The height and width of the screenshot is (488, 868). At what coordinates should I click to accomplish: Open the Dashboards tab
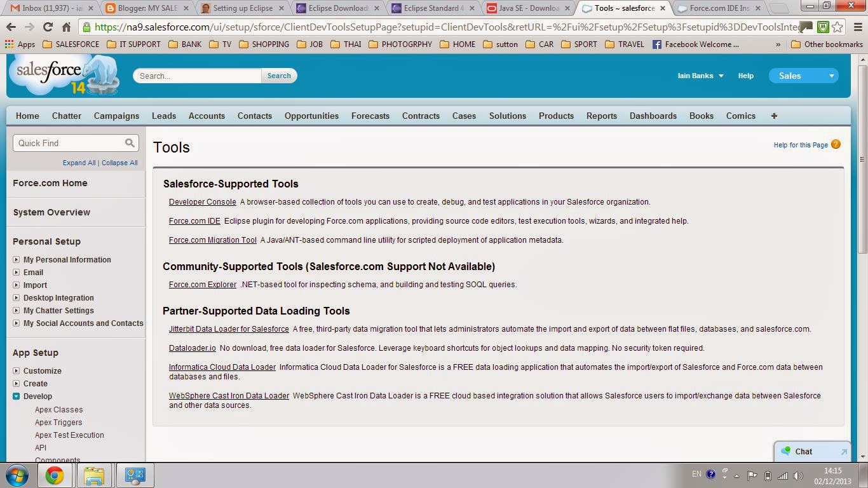[x=653, y=116]
